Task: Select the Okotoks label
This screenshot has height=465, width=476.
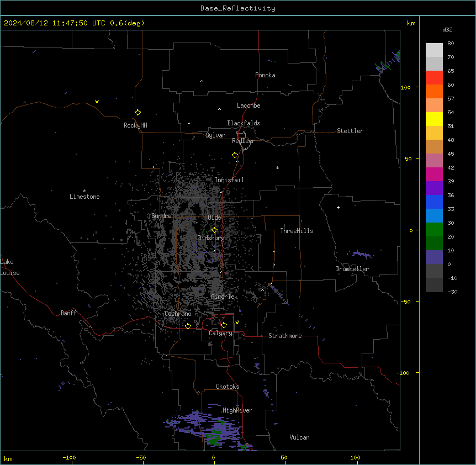Action: pyautogui.click(x=228, y=387)
